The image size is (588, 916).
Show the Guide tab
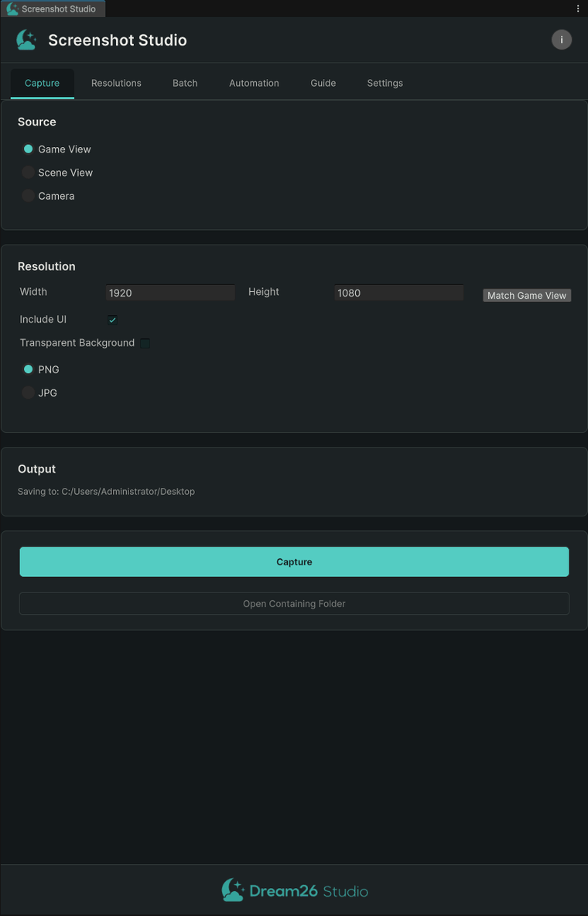click(x=323, y=84)
